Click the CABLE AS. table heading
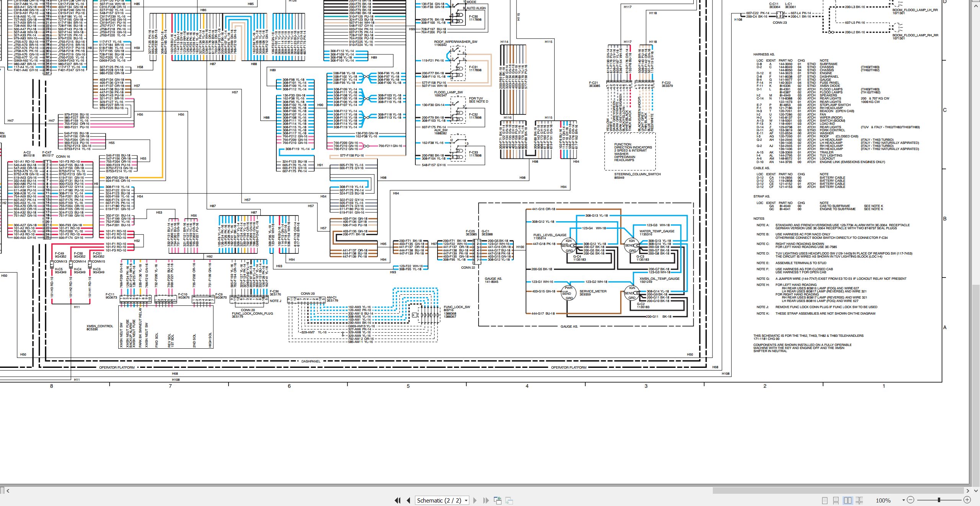Viewport: 980px width, 506px height. pos(761,168)
